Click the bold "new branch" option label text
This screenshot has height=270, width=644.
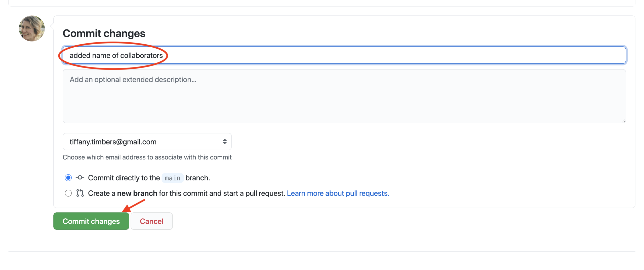coord(137,193)
